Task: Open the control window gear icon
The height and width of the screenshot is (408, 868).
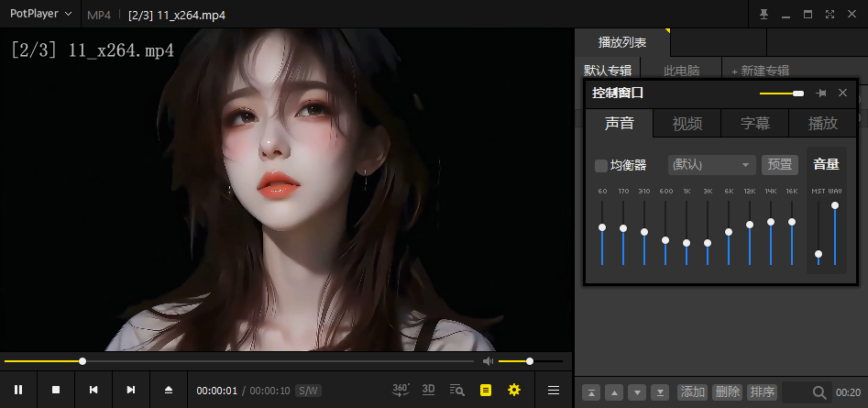Action: (514, 391)
